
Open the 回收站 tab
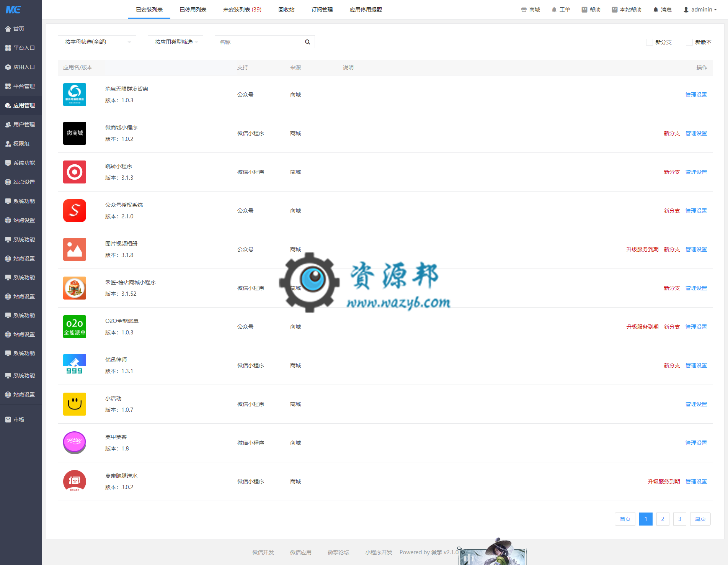pyautogui.click(x=286, y=10)
